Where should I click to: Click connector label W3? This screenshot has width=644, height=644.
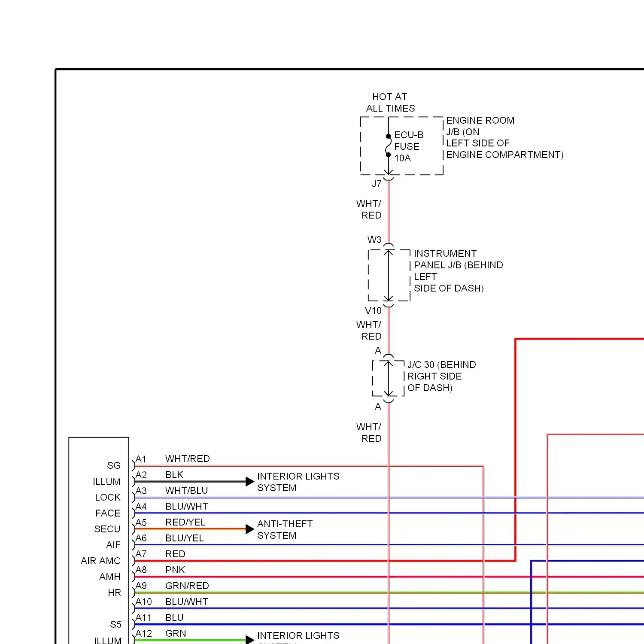click(374, 240)
